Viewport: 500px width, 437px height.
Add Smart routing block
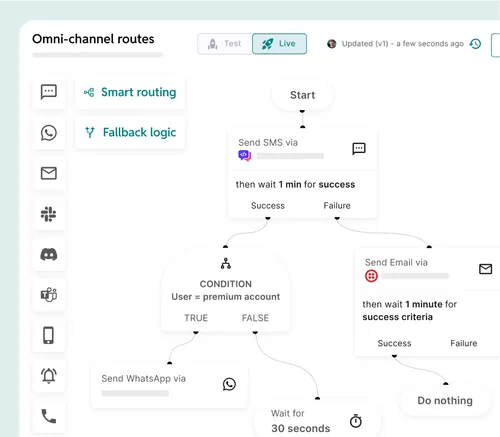[130, 92]
